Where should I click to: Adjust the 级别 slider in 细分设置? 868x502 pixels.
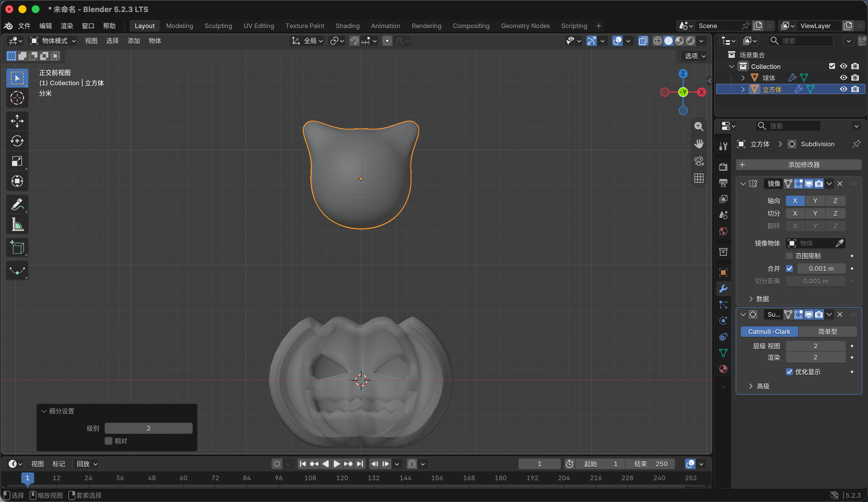[148, 428]
